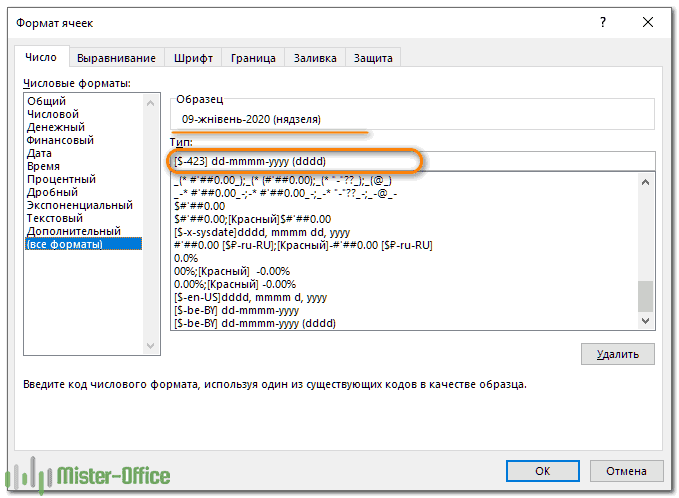The image size is (679, 498).
Task: Switch to the Выравнивание tab
Action: pyautogui.click(x=116, y=58)
